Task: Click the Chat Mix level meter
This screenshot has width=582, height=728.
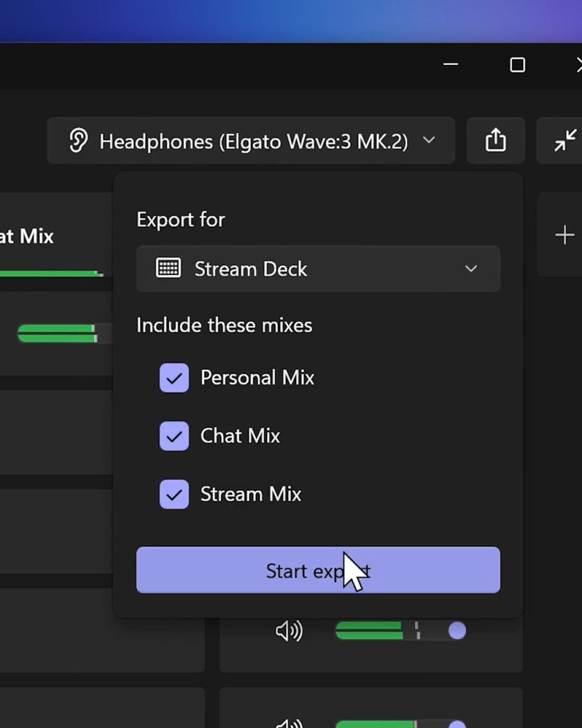Action: click(51, 274)
